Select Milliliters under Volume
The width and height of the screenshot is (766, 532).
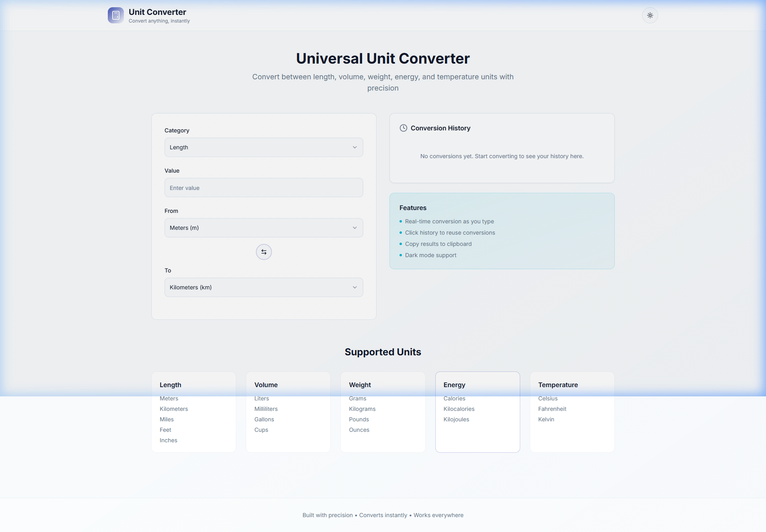pyautogui.click(x=266, y=409)
